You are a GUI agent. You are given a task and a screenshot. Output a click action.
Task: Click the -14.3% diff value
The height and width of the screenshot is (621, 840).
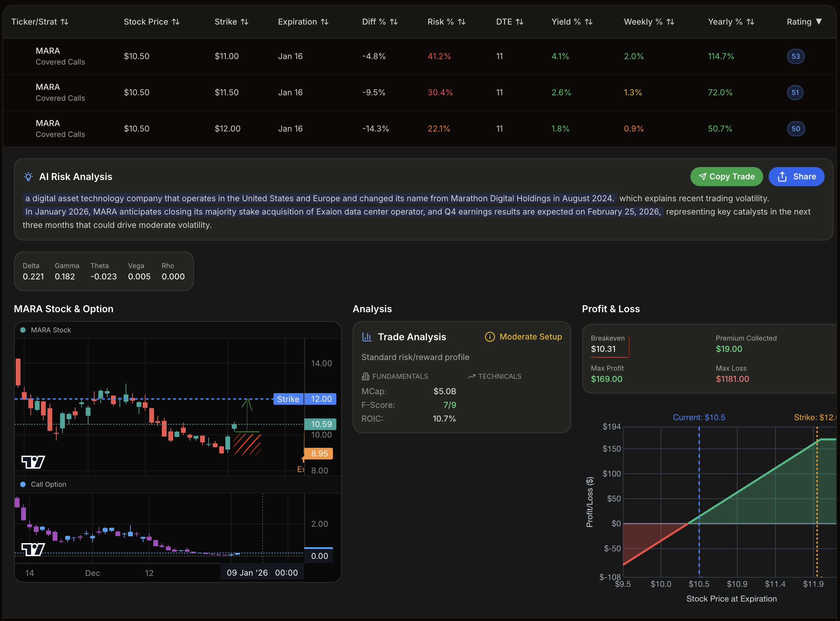coord(375,128)
